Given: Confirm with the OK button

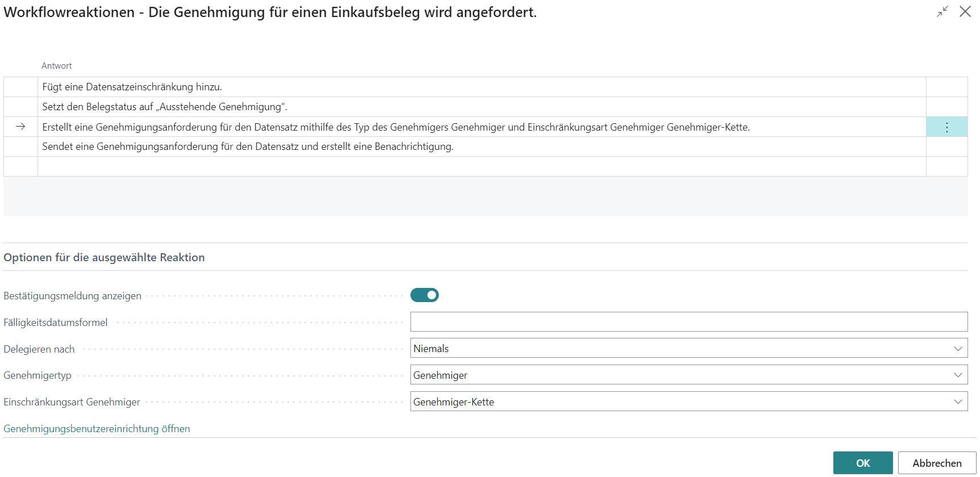Looking at the screenshot, I should coord(863,463).
